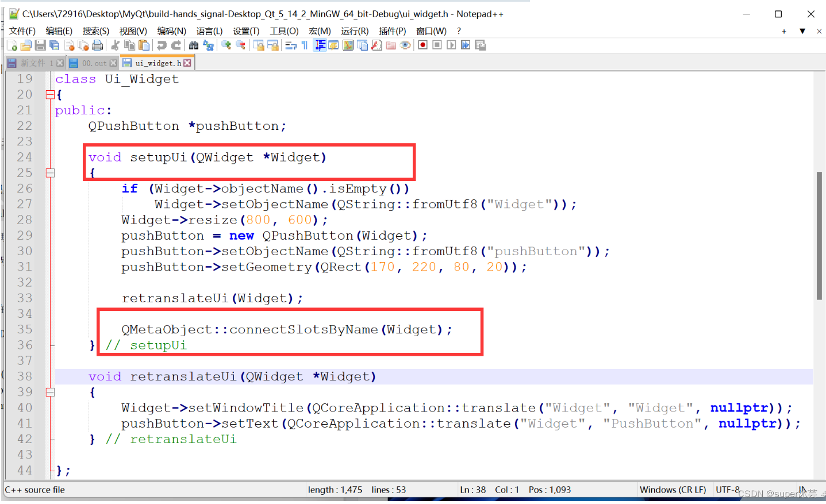Save the current file with the Save icon
This screenshot has width=826, height=504.
pyautogui.click(x=40, y=45)
